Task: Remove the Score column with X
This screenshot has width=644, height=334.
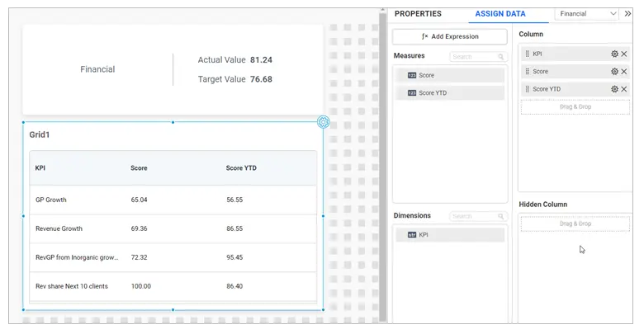Action: point(624,72)
